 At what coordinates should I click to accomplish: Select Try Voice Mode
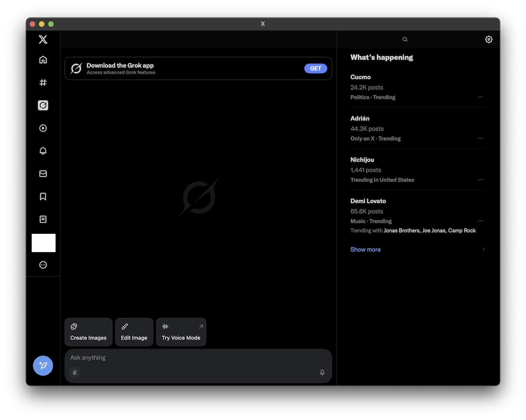click(x=180, y=332)
